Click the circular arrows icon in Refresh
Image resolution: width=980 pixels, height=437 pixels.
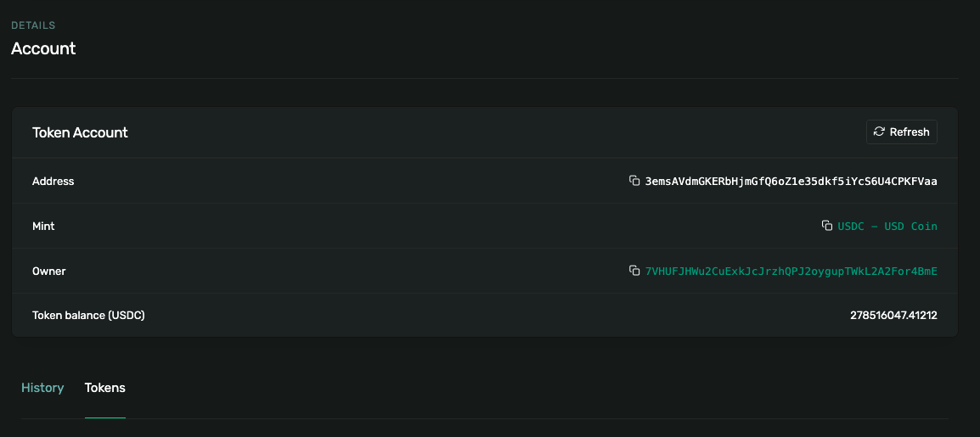(x=879, y=132)
